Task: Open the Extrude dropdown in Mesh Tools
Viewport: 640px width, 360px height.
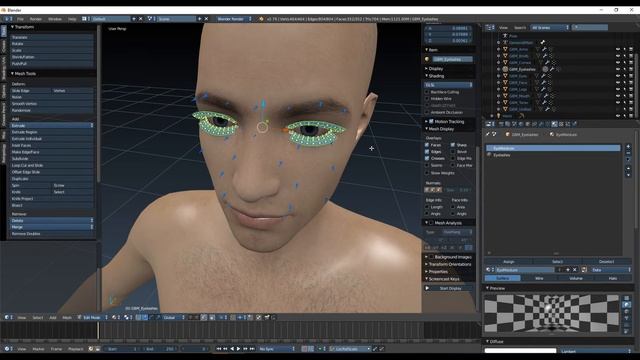Action: pos(51,126)
